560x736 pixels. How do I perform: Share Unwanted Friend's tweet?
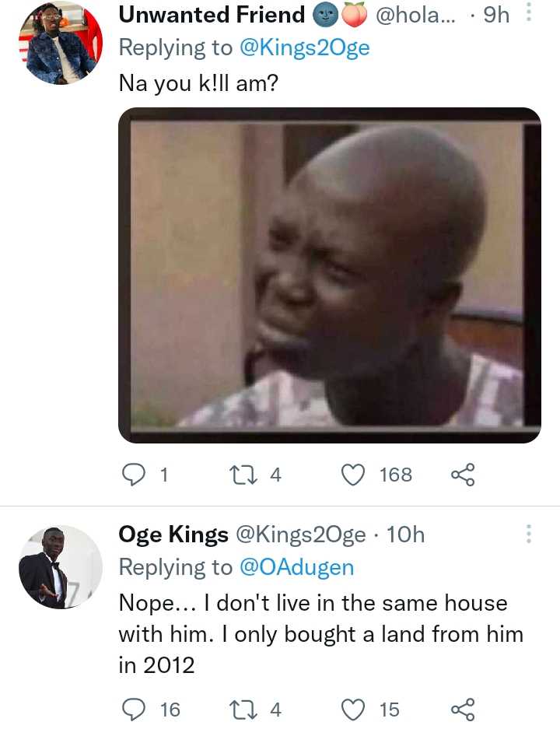tap(463, 474)
